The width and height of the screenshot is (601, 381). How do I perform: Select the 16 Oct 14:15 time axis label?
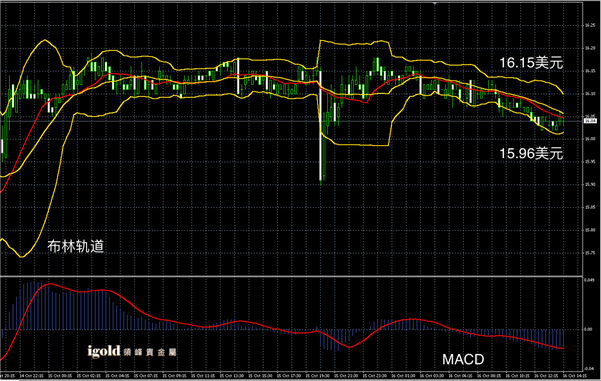[x=572, y=376]
